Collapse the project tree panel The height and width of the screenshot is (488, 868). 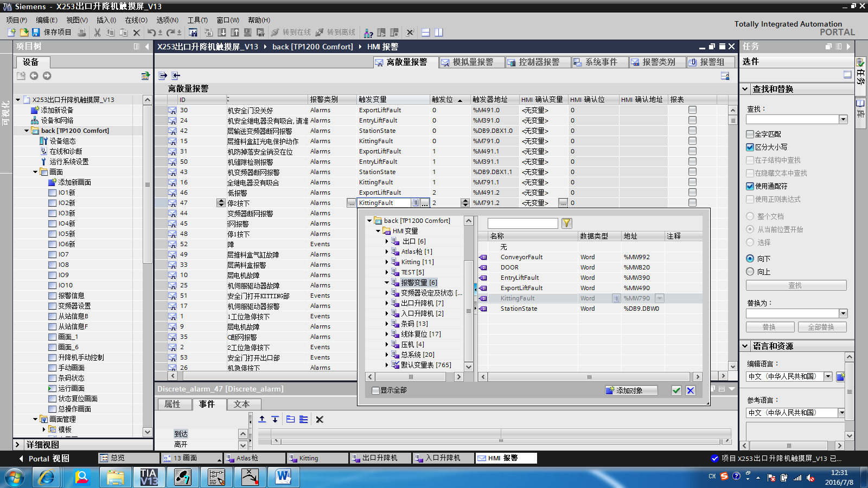(147, 47)
